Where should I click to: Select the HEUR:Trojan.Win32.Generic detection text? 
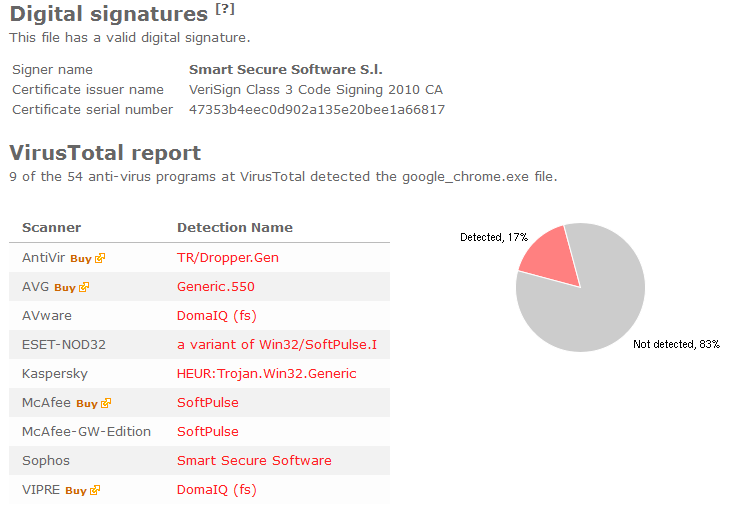coord(266,374)
